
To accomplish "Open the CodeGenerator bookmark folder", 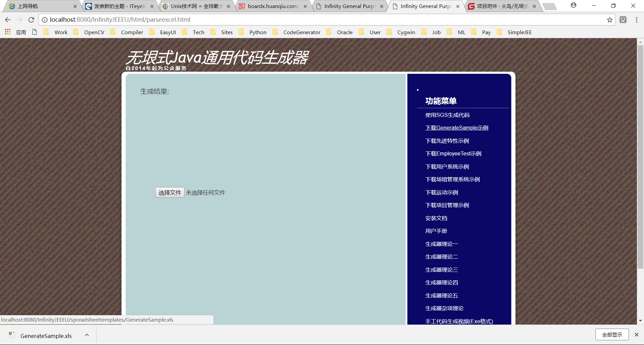I will 297,32.
